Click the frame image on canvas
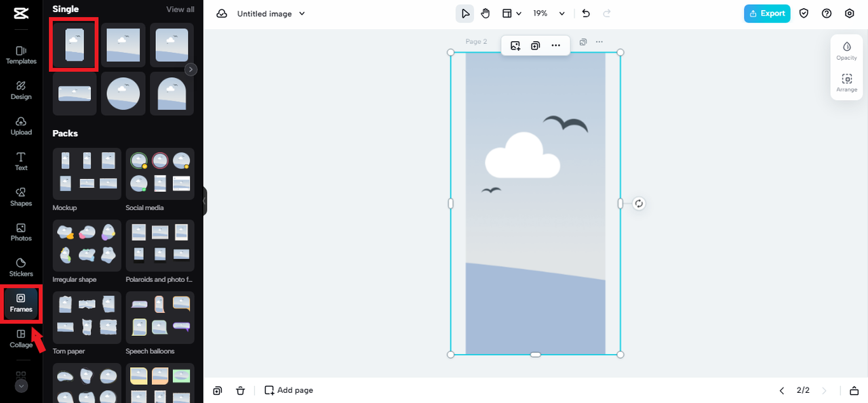 (535, 203)
